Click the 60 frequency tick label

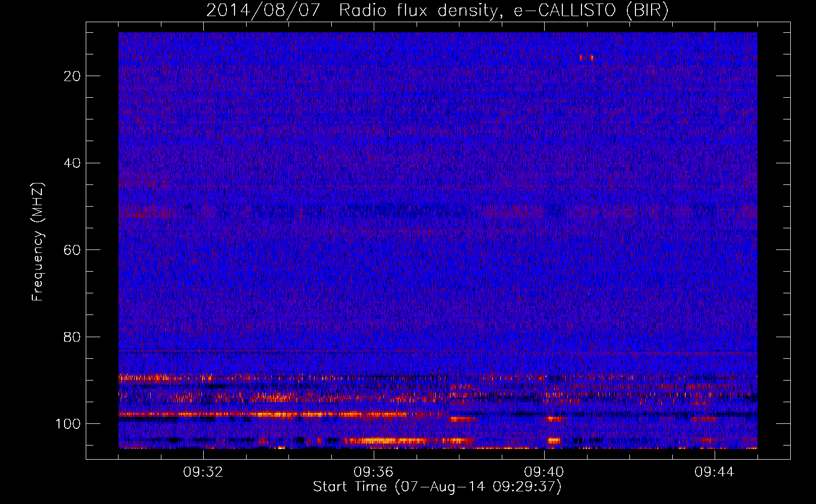73,250
